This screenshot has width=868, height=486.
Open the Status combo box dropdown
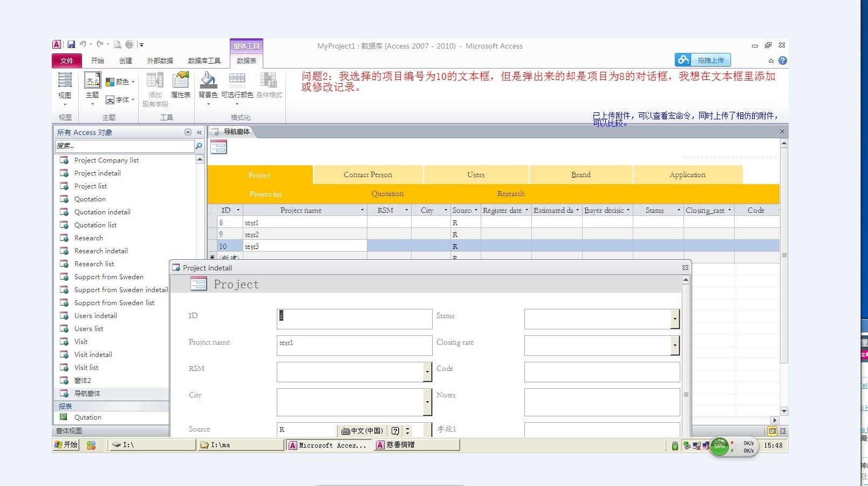click(675, 319)
